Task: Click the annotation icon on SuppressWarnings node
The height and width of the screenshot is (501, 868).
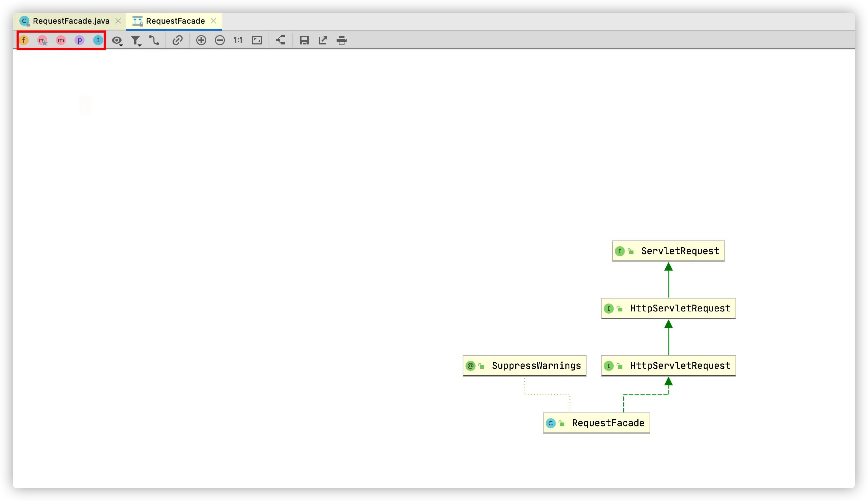Action: (x=470, y=366)
